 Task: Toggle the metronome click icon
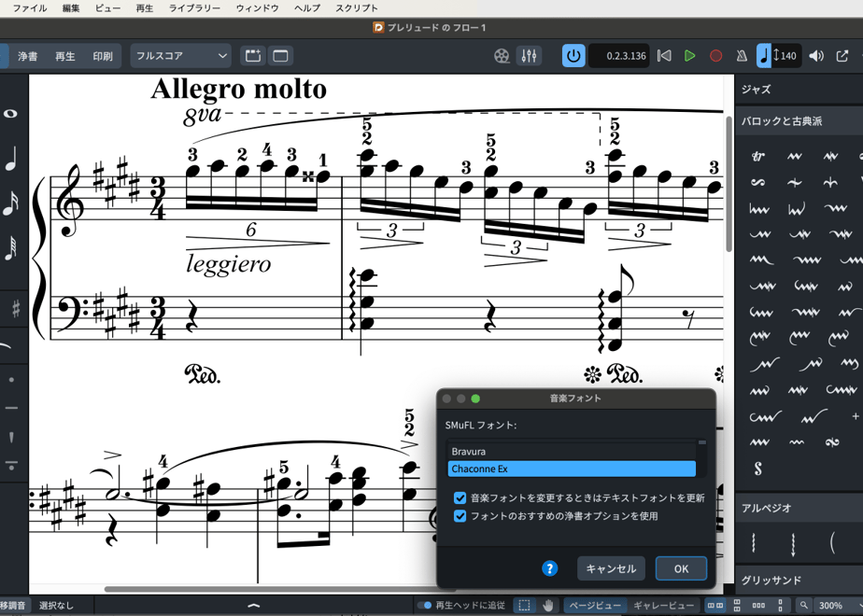[742, 56]
